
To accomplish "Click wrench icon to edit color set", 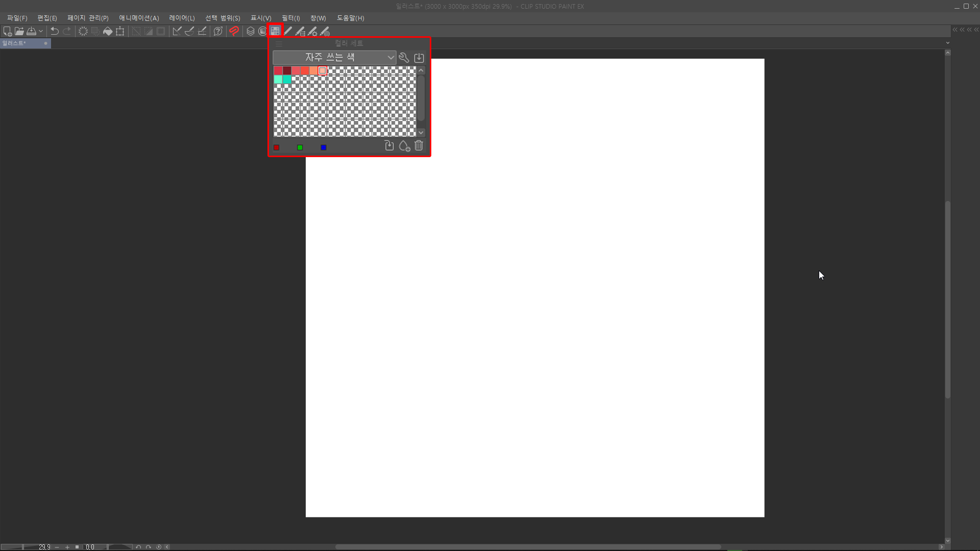I will click(x=404, y=58).
